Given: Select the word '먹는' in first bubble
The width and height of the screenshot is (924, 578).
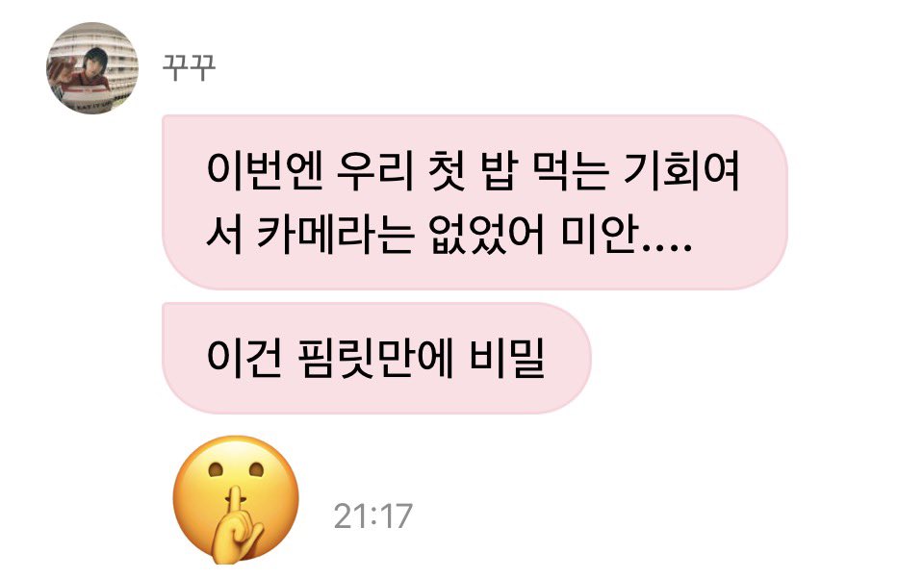Looking at the screenshot, I should [570, 170].
